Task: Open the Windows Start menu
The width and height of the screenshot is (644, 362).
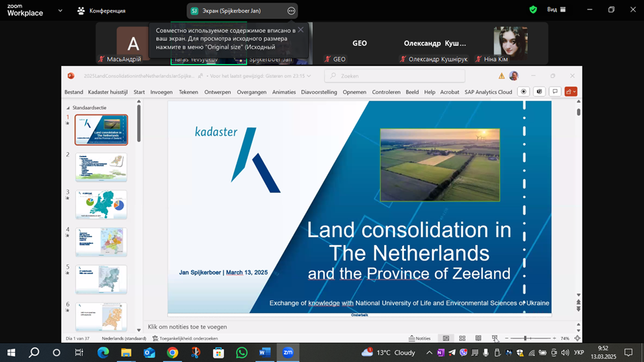Action: pos(11,353)
